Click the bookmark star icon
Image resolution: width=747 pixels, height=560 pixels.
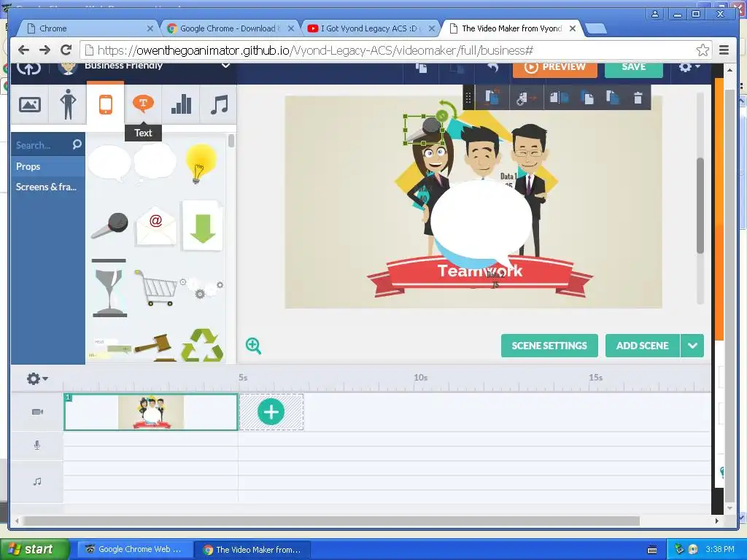[703, 50]
